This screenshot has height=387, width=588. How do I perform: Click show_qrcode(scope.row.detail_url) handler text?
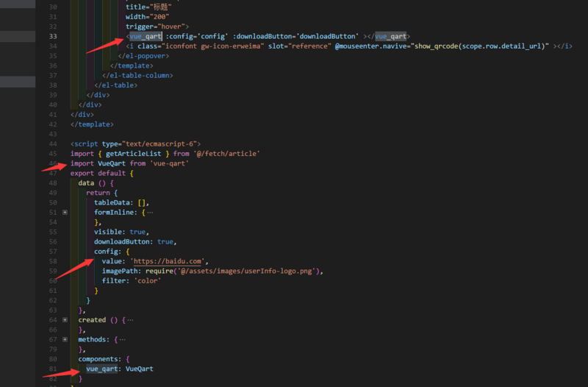[x=480, y=46]
